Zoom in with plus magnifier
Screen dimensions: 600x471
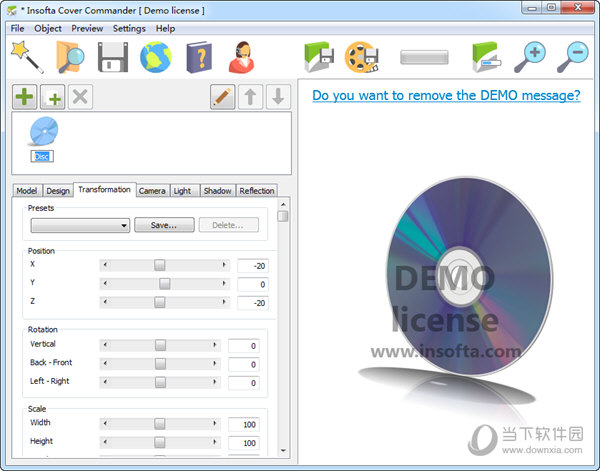click(x=530, y=57)
